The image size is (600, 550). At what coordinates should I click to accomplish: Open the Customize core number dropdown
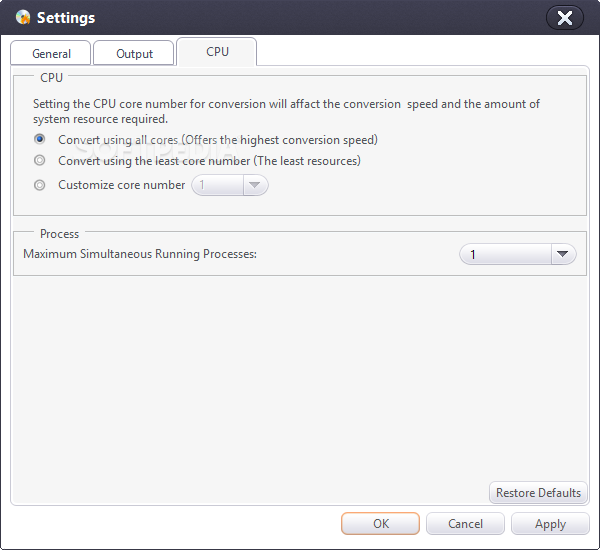pyautogui.click(x=254, y=185)
